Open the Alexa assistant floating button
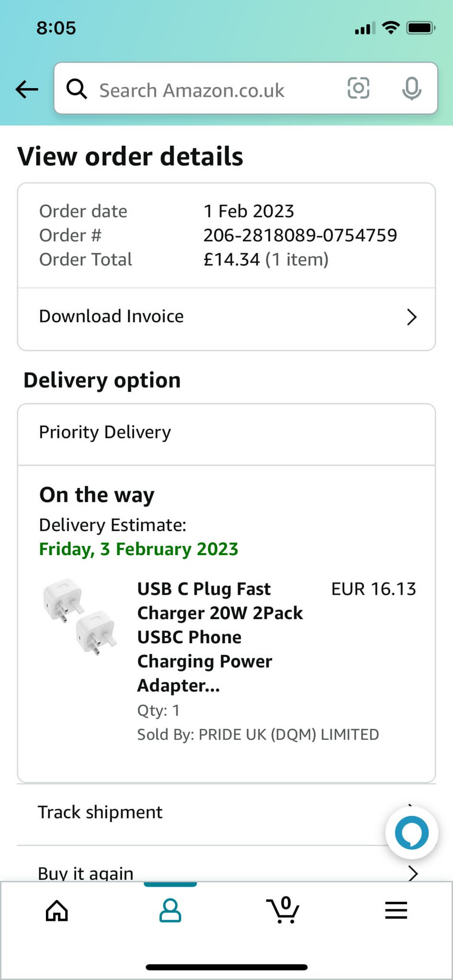The width and height of the screenshot is (453, 980). [411, 833]
